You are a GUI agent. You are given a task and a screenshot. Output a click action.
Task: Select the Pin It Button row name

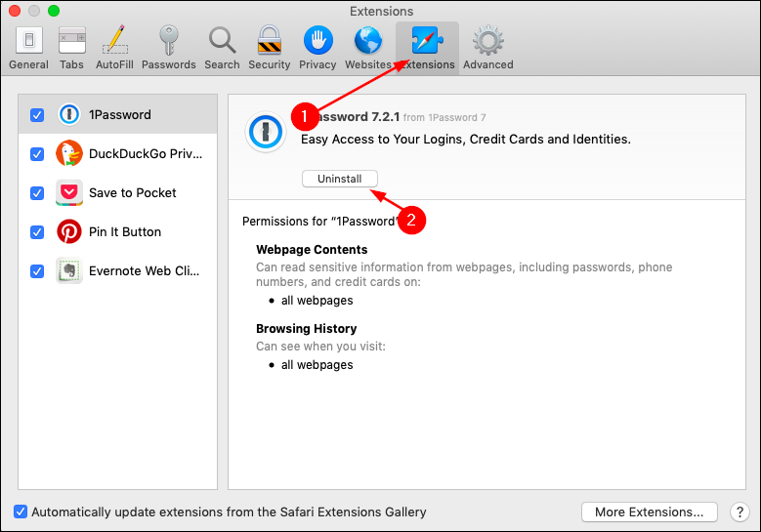125,231
